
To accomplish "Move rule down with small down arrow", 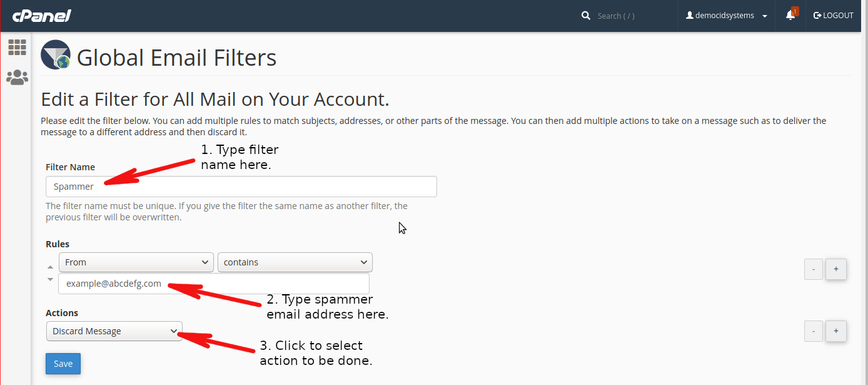I will pos(51,279).
